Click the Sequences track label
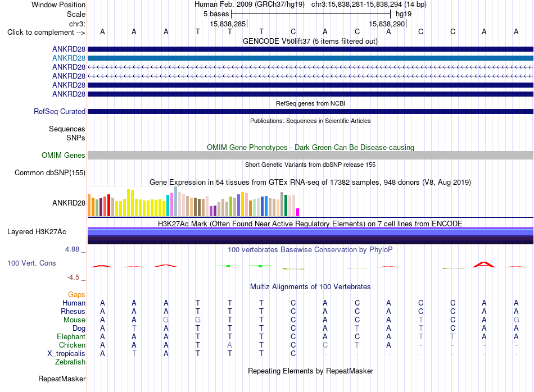534x392 pixels. tap(67, 129)
